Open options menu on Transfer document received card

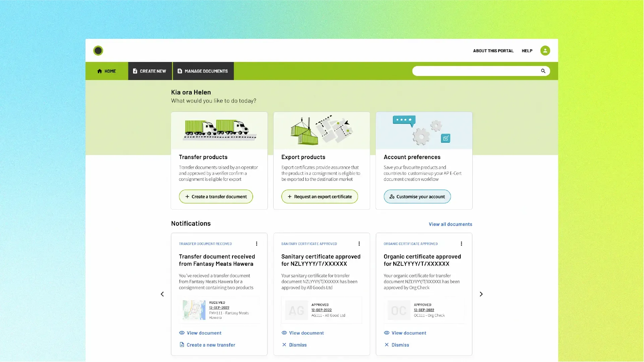coord(256,244)
